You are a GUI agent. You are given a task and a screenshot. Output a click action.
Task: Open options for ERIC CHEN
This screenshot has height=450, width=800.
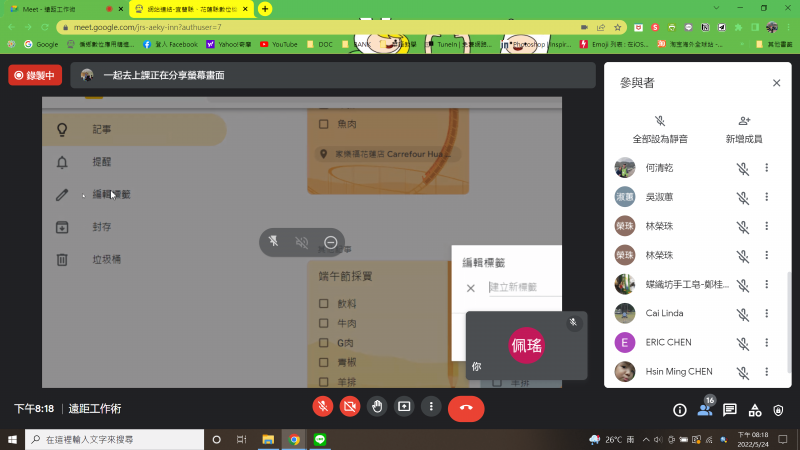click(766, 342)
